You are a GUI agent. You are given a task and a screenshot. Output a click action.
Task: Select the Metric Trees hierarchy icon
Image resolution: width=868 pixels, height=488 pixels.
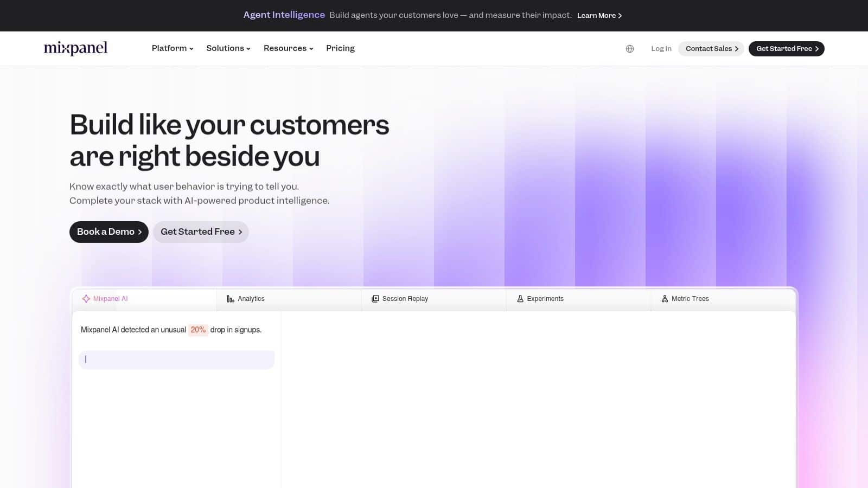(665, 299)
